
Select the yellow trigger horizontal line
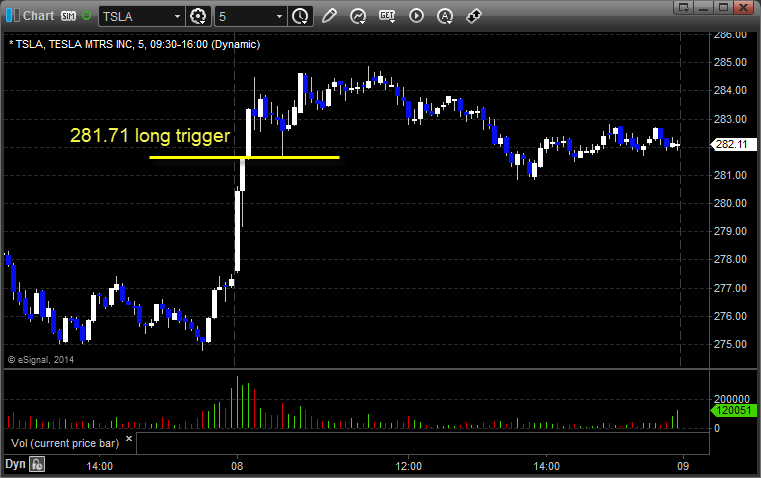(x=245, y=157)
